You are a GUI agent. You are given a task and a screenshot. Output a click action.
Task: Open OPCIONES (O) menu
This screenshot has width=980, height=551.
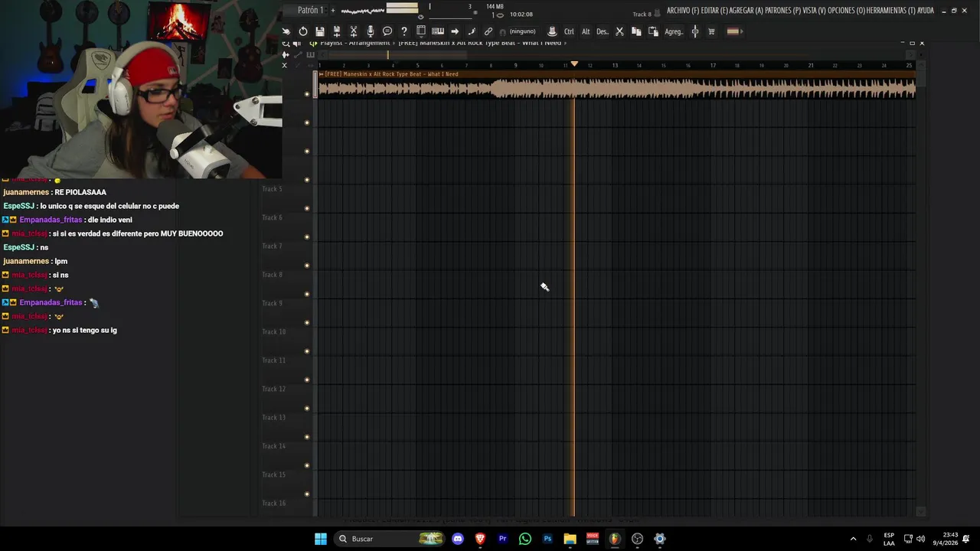click(847, 11)
